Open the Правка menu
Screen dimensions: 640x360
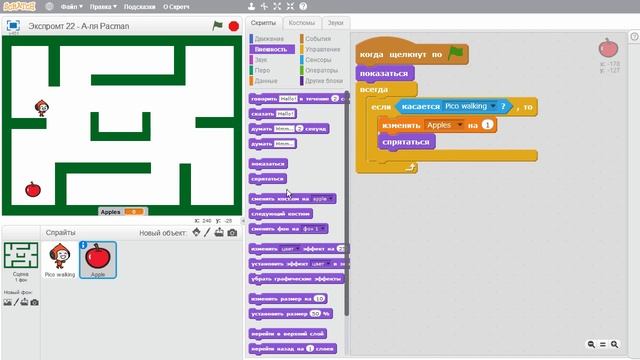pos(103,7)
